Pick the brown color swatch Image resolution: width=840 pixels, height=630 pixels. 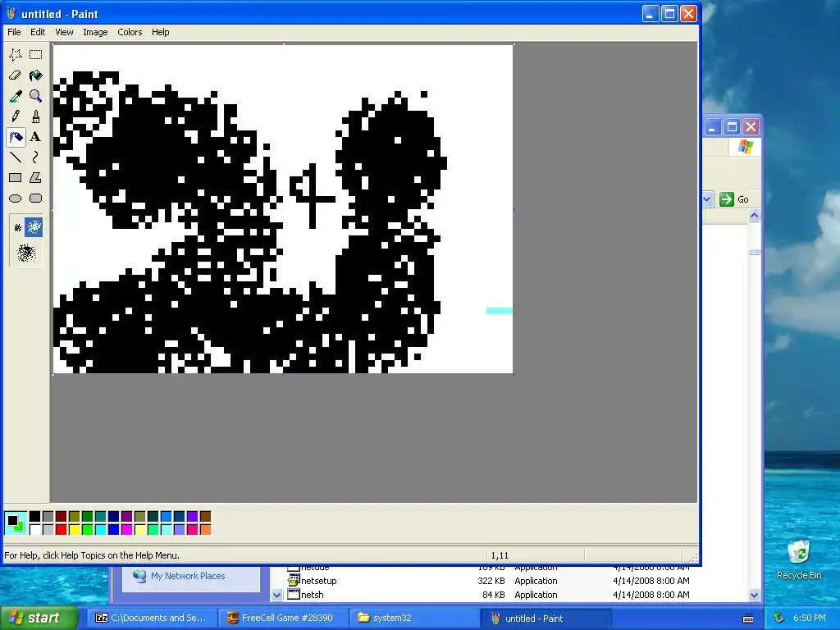point(205,517)
